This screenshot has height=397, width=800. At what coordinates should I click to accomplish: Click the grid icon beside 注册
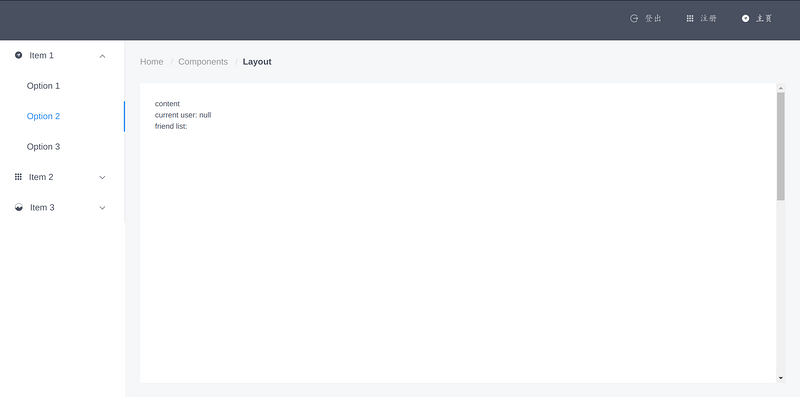690,18
